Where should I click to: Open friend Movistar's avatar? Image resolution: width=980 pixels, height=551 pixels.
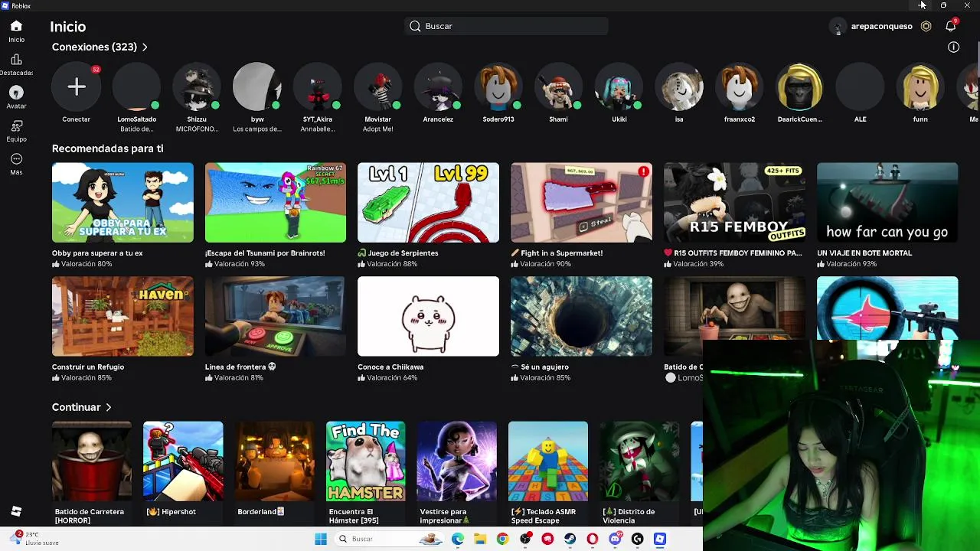pos(377,86)
